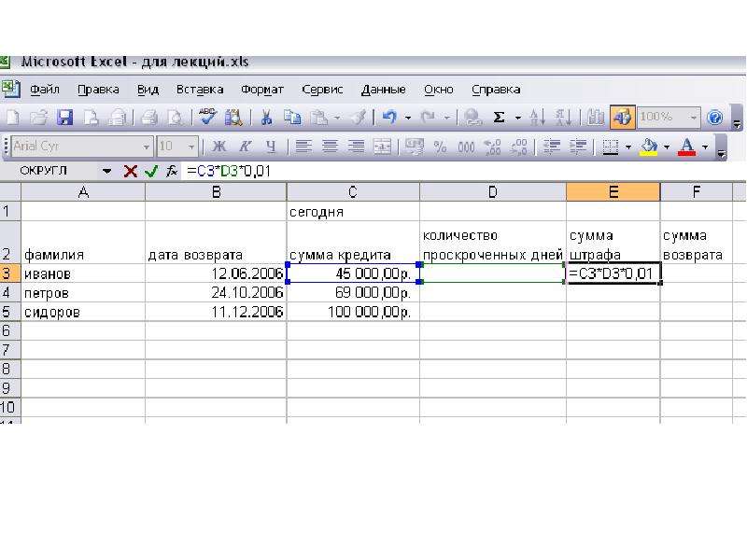The width and height of the screenshot is (747, 560).
Task: Click the Undo arrow icon
Action: click(389, 118)
